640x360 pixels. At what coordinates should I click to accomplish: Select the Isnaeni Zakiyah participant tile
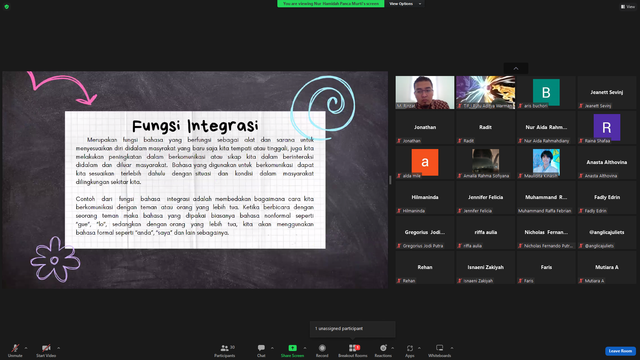485,268
